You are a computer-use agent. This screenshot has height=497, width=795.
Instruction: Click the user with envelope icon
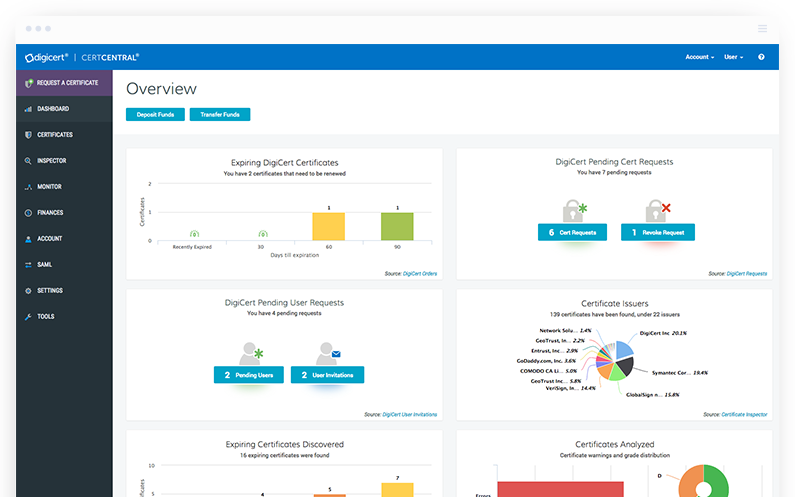(328, 353)
